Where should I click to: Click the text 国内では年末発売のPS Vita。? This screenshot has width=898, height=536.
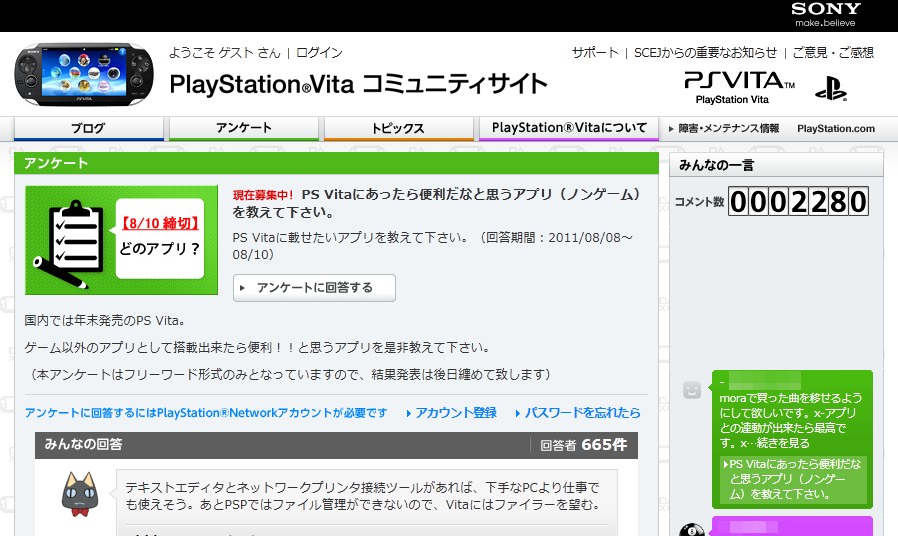[104, 321]
